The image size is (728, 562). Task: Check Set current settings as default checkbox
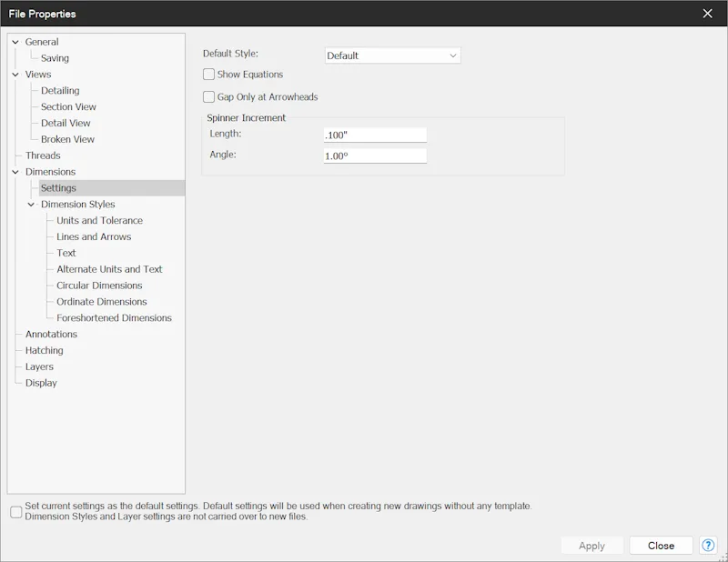(16, 512)
